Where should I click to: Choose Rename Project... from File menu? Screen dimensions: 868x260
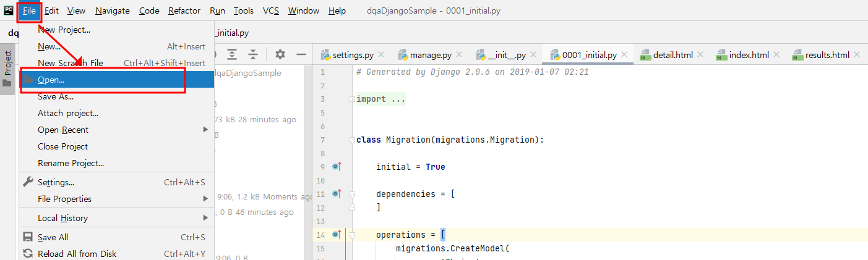point(117,163)
